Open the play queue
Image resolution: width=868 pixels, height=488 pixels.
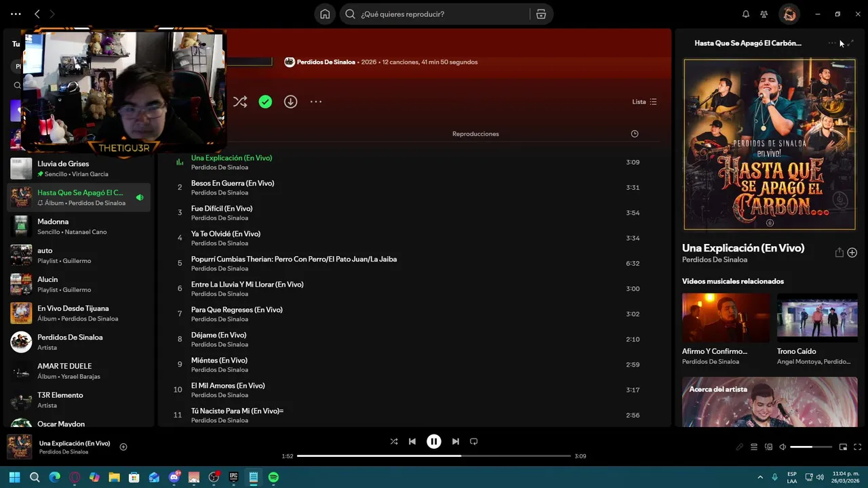coord(753,447)
